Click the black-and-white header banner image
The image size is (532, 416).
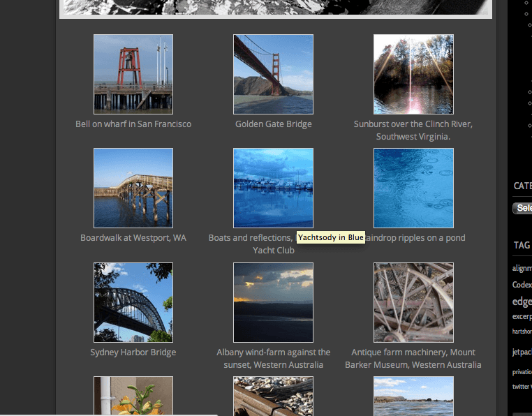(276, 7)
